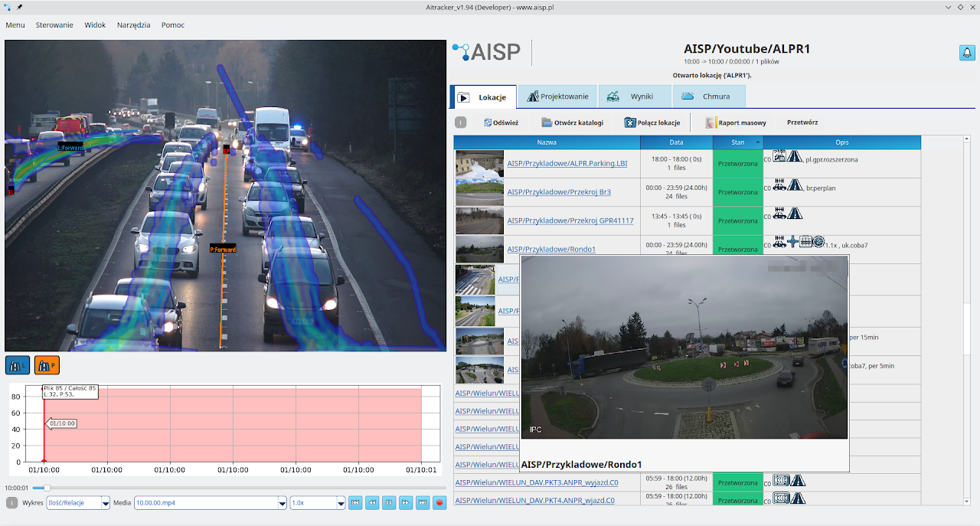Open the Narzędzia menu
The image size is (980, 526).
pyautogui.click(x=133, y=25)
